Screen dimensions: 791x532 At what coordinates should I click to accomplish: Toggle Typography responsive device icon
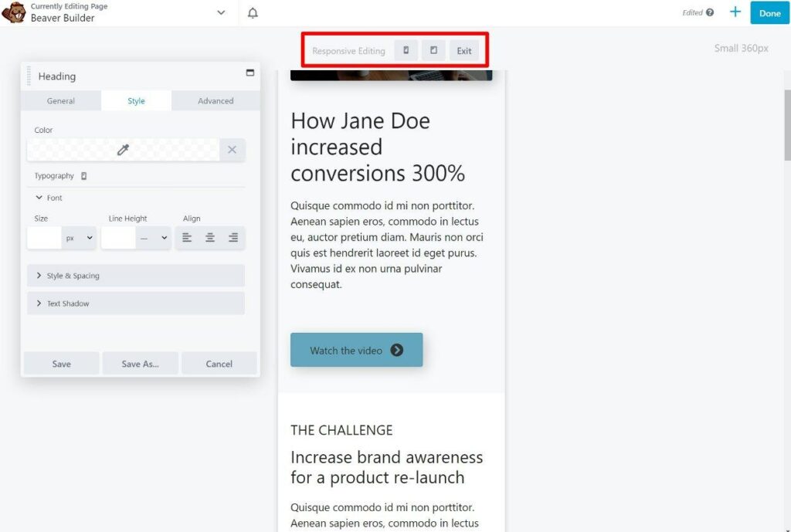[83, 176]
